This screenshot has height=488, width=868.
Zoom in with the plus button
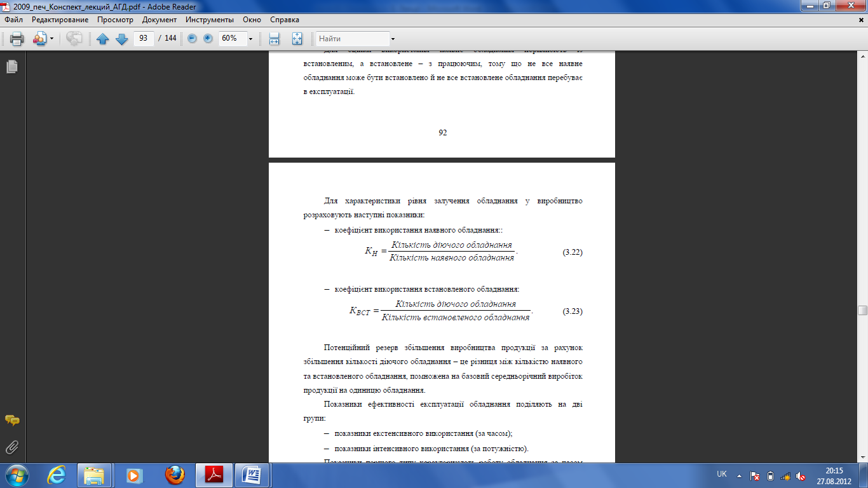(x=208, y=39)
